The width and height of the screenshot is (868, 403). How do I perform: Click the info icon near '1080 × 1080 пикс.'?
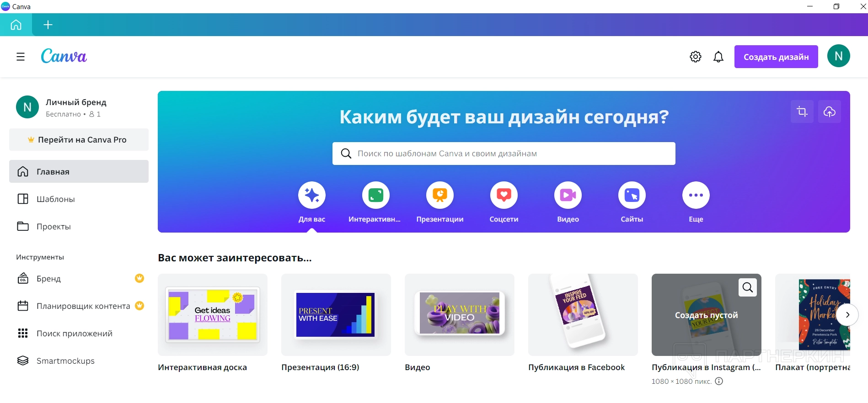719,381
